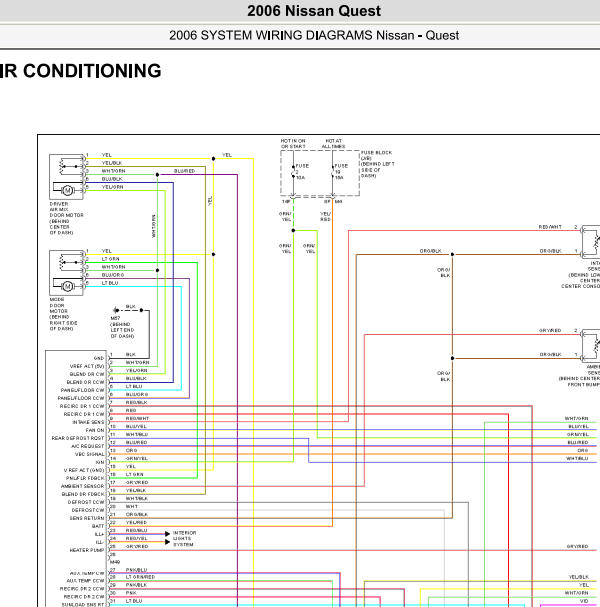
Task: Click the "BLEND DR FDBCK" pin label
Action: (x=83, y=494)
